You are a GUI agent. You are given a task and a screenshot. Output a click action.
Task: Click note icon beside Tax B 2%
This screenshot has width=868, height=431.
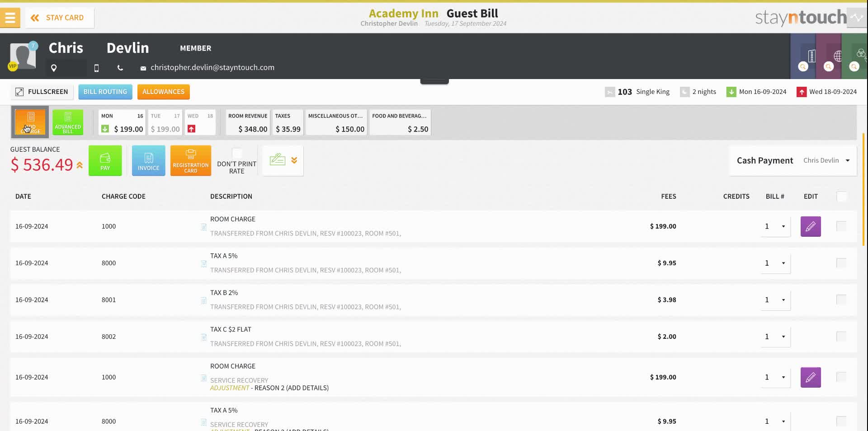[204, 300]
